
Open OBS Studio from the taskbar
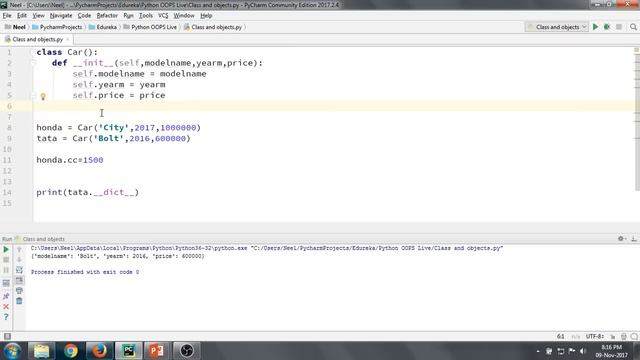(x=187, y=351)
